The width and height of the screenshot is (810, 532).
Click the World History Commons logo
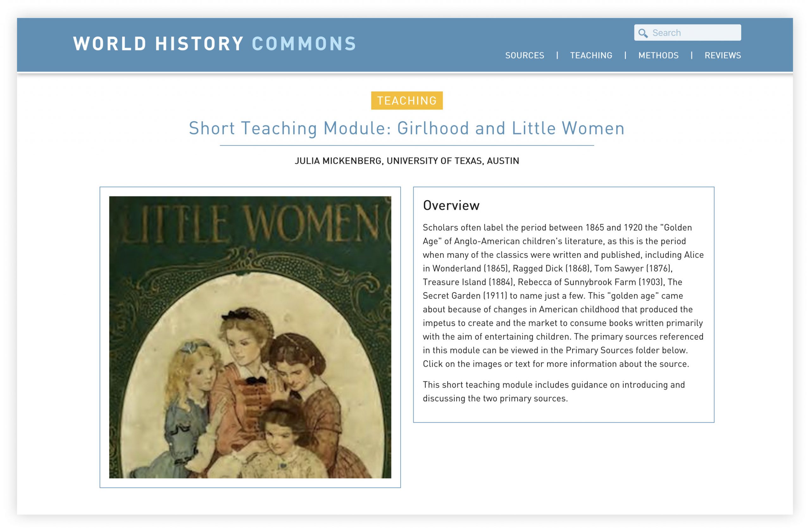tap(215, 44)
